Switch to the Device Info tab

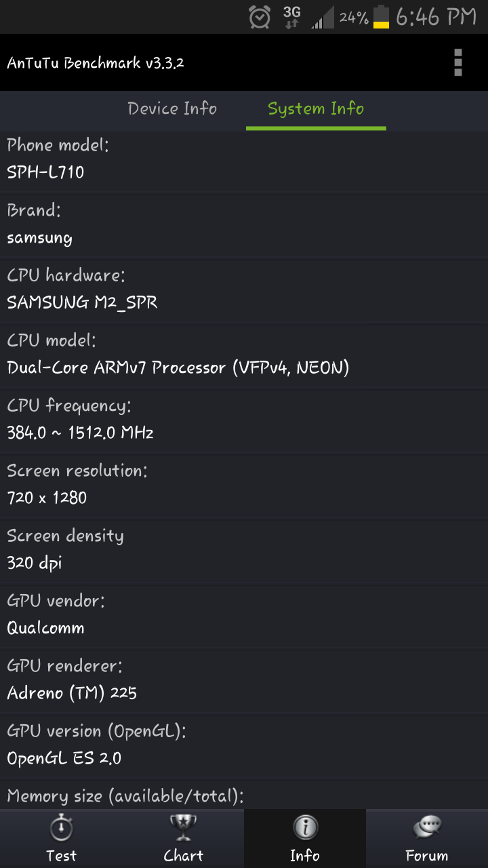172,109
